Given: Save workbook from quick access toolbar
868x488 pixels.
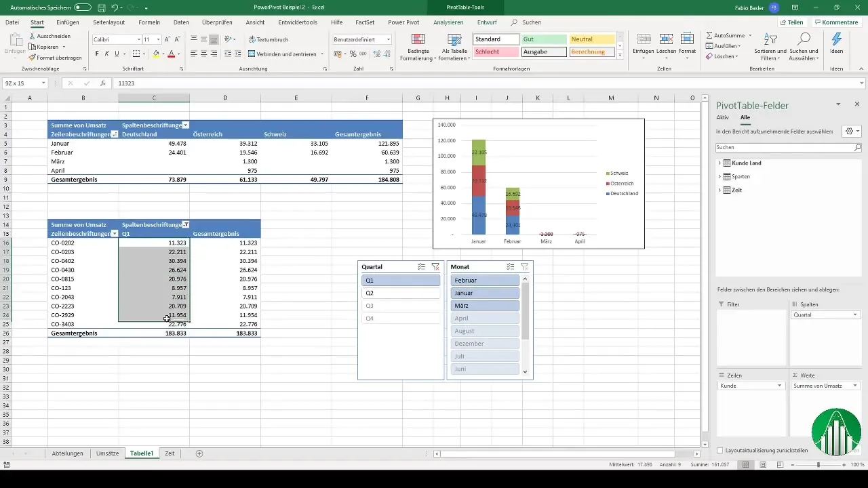Looking at the screenshot, I should point(101,7).
